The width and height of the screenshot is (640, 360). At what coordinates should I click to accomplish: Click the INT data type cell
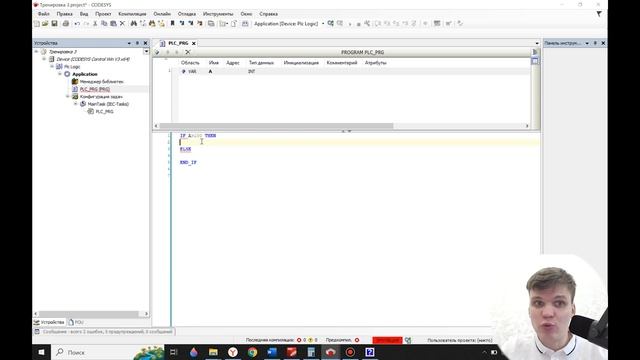pos(252,71)
